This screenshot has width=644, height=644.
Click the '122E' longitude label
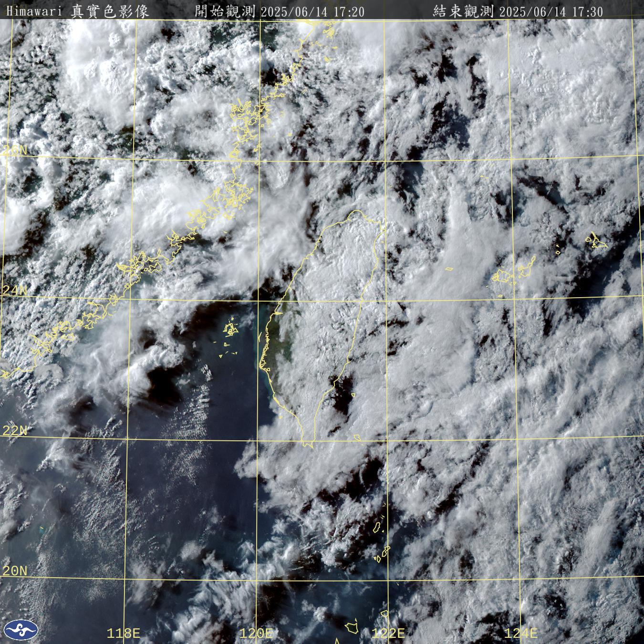(388, 634)
